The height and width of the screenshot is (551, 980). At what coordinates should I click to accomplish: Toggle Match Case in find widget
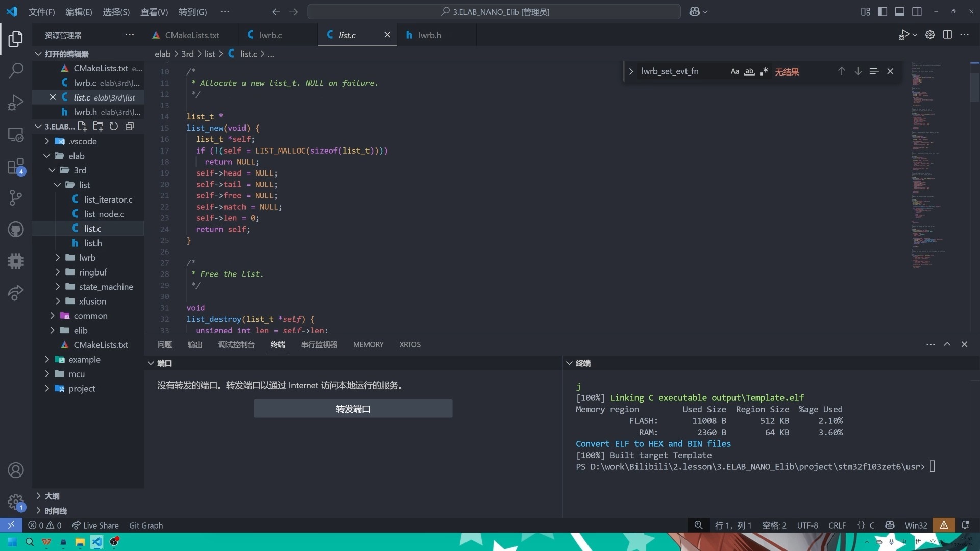coord(734,71)
